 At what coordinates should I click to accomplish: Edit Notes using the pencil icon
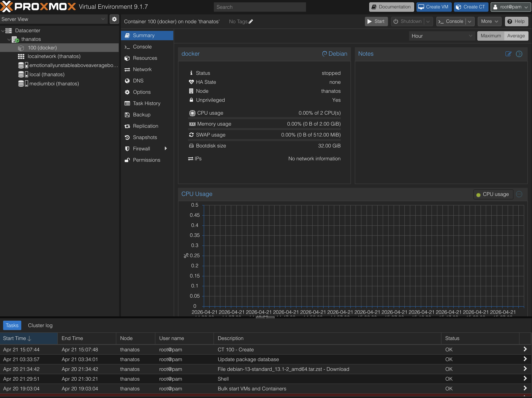click(508, 54)
